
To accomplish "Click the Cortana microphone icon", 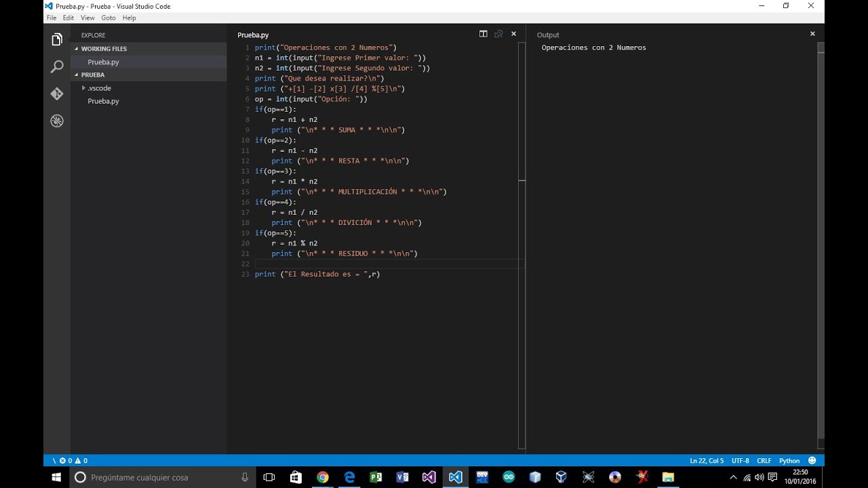I will 245,477.
